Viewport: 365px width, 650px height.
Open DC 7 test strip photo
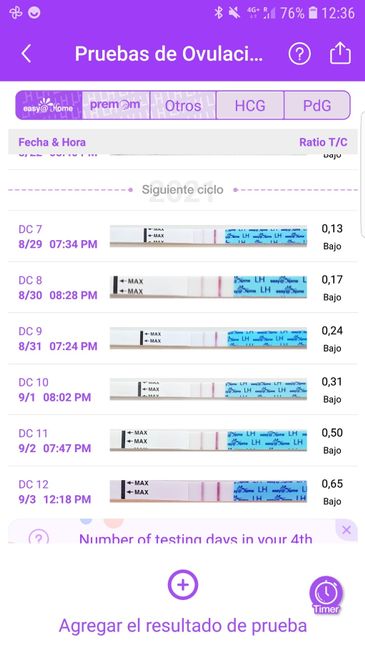(x=208, y=236)
